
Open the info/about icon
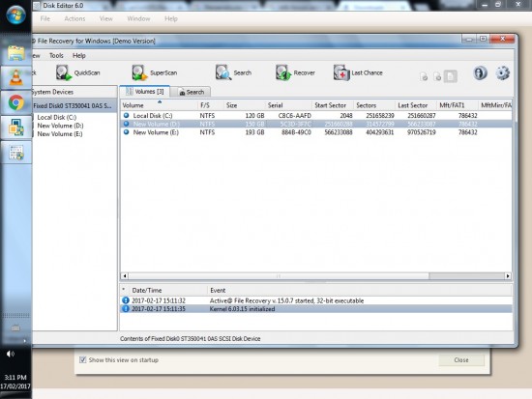point(480,72)
